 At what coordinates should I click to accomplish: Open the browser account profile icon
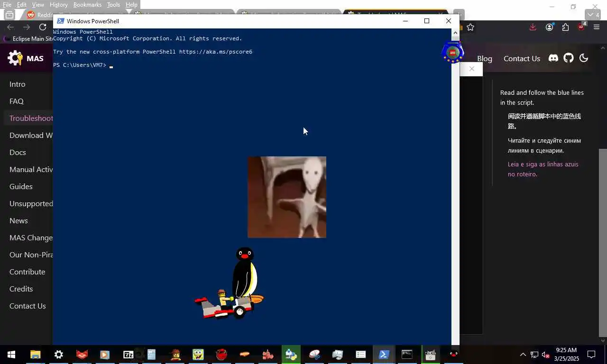(549, 27)
